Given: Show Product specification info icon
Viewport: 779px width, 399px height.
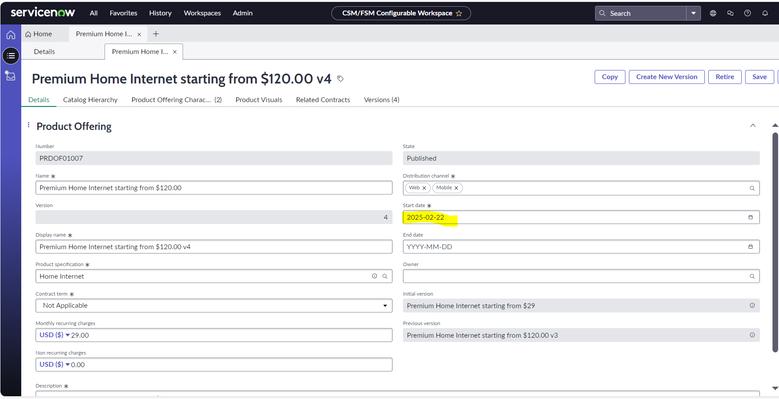Looking at the screenshot, I should point(375,276).
